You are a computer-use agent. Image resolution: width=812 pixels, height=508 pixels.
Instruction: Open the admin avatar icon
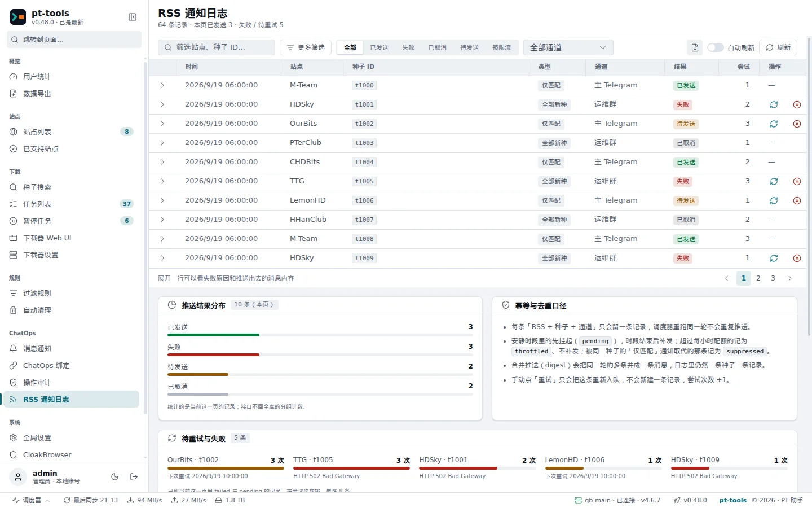(x=18, y=477)
